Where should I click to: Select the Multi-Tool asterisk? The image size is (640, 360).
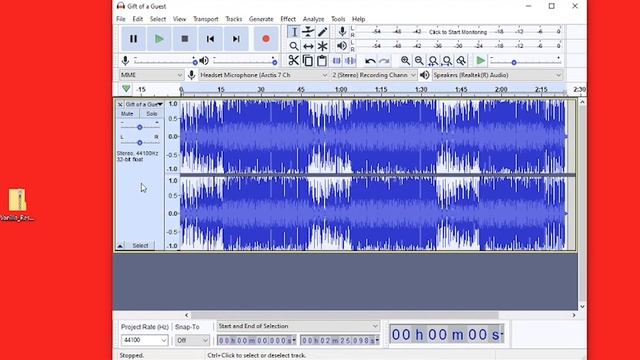322,46
